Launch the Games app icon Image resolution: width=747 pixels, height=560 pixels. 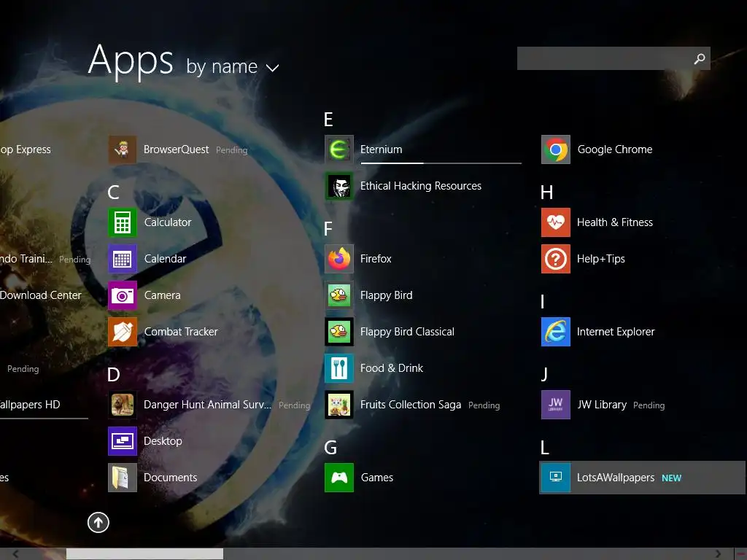(x=339, y=478)
